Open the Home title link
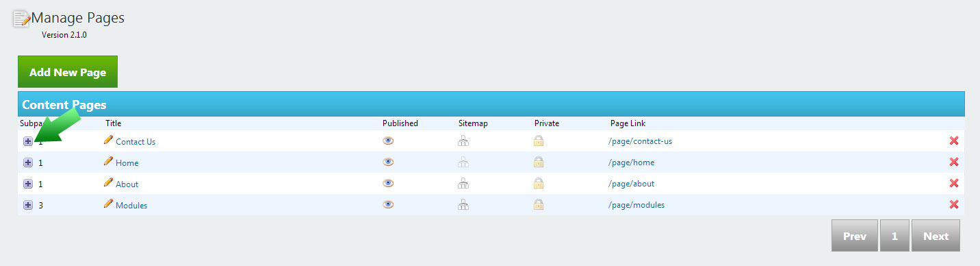Viewport: 980px width, 266px height. coord(127,162)
